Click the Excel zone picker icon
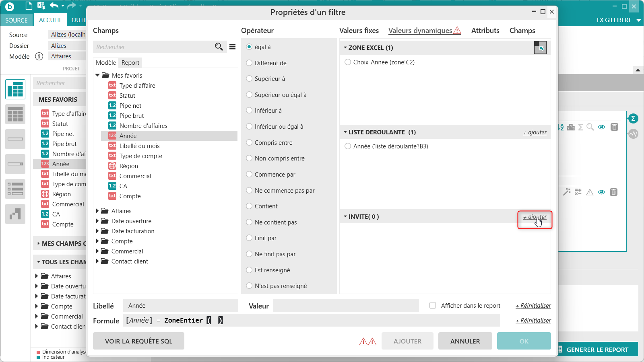 [x=540, y=48]
